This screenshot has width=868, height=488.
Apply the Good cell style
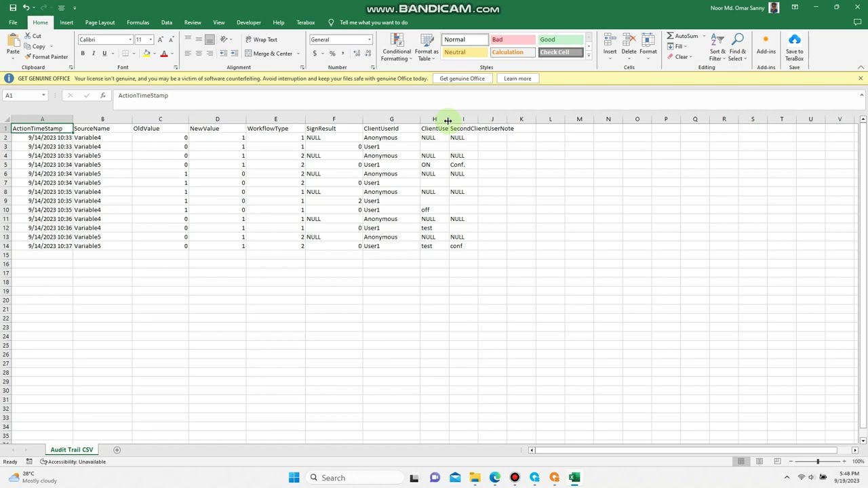(x=561, y=39)
